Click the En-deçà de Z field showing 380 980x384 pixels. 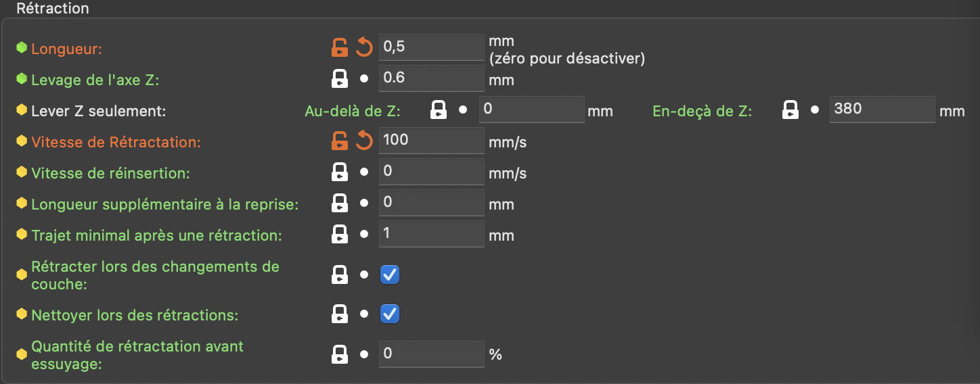(x=881, y=110)
